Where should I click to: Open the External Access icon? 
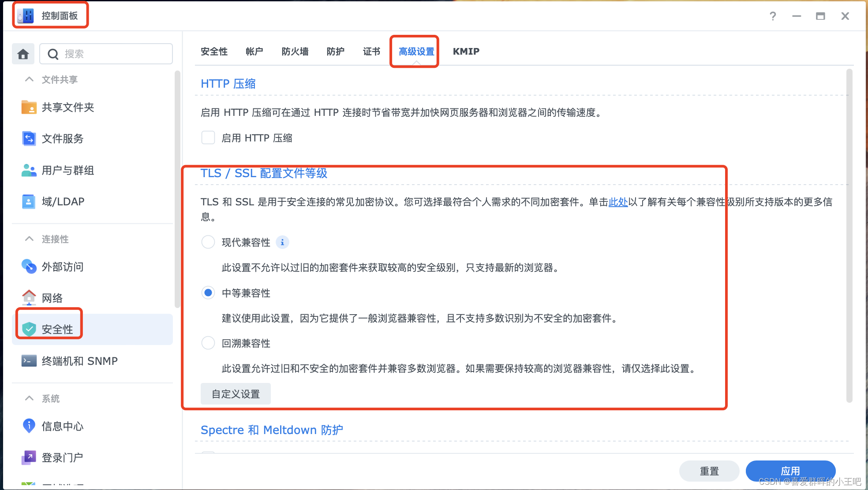pos(29,267)
